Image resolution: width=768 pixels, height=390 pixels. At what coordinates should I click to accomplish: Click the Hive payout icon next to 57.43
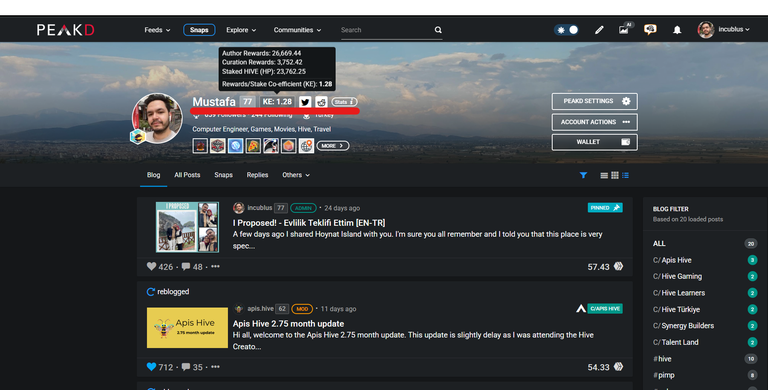coord(619,266)
